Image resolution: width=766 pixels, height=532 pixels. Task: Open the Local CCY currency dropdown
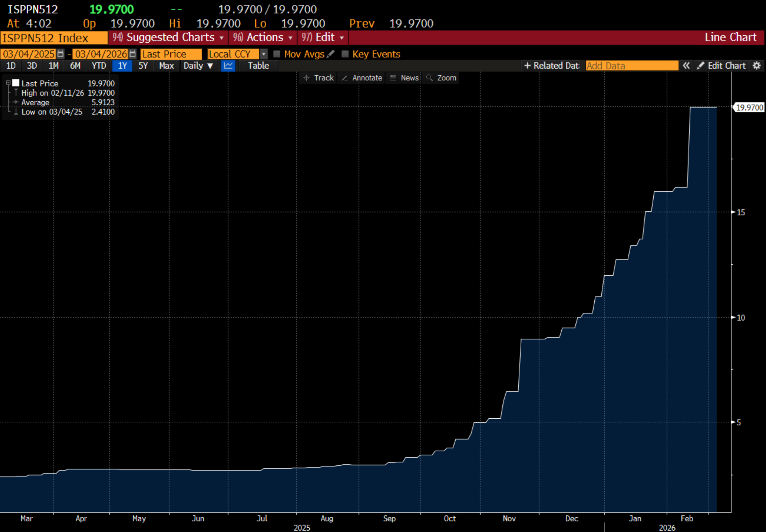264,54
